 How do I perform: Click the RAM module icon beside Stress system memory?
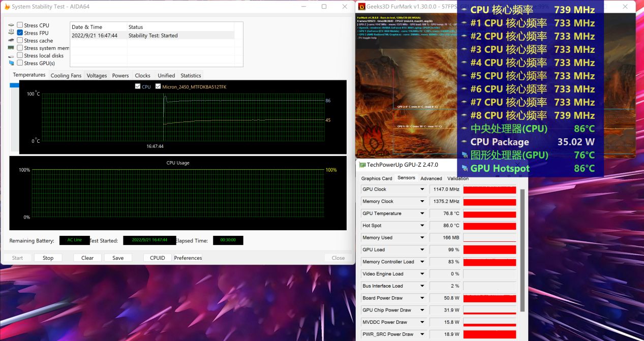pyautogui.click(x=11, y=48)
